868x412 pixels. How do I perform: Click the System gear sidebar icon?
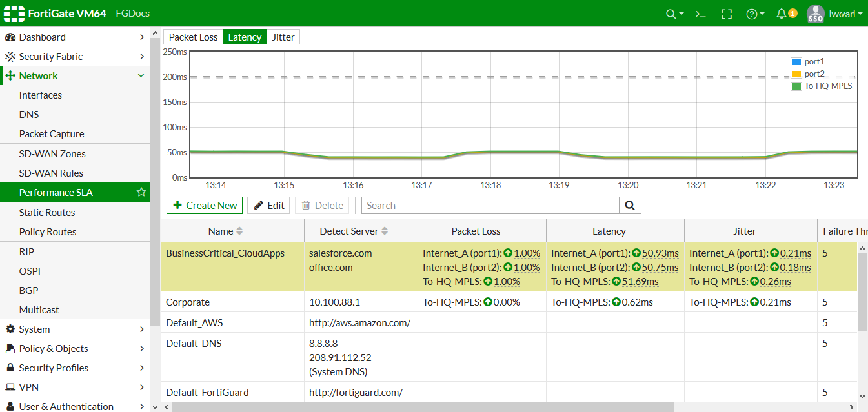(12, 329)
